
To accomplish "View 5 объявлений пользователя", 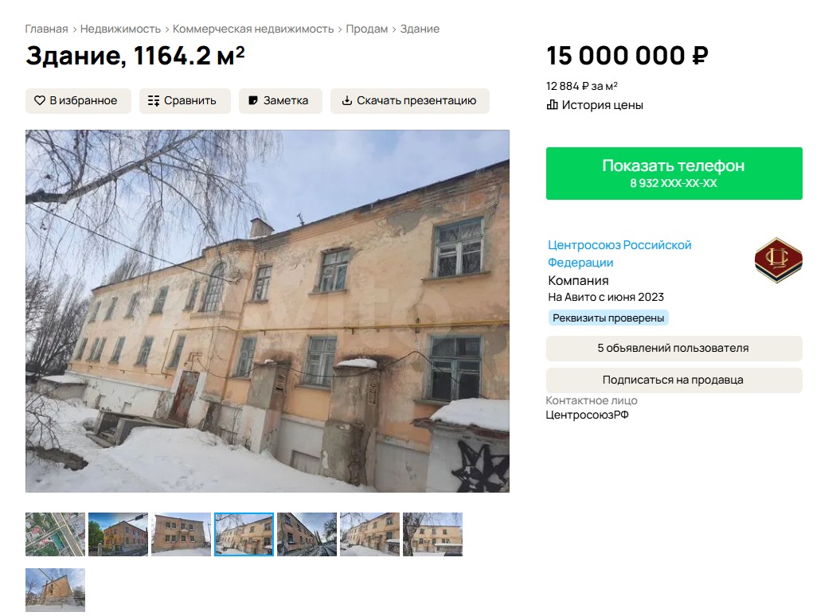I will pos(674,348).
